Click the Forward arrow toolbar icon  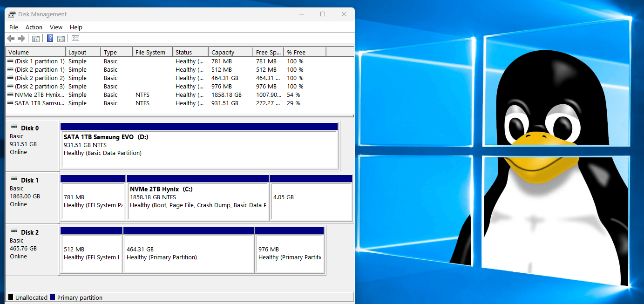[x=21, y=39]
